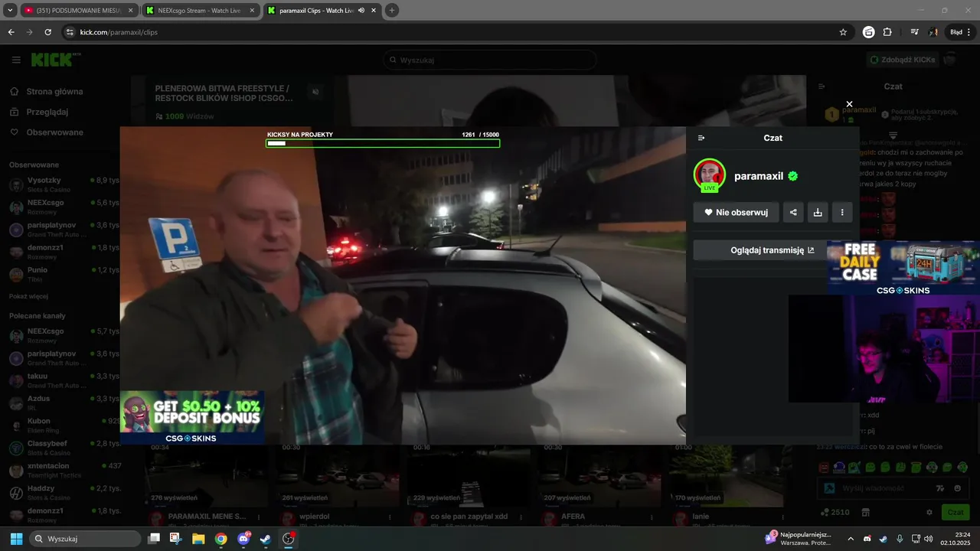Open takuu recommended channel

63,381
